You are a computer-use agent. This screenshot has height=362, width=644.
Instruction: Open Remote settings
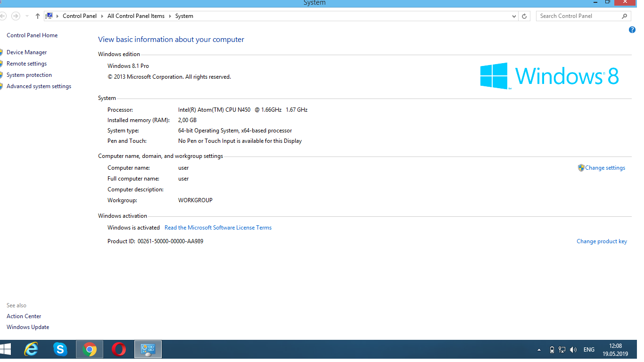(x=27, y=64)
